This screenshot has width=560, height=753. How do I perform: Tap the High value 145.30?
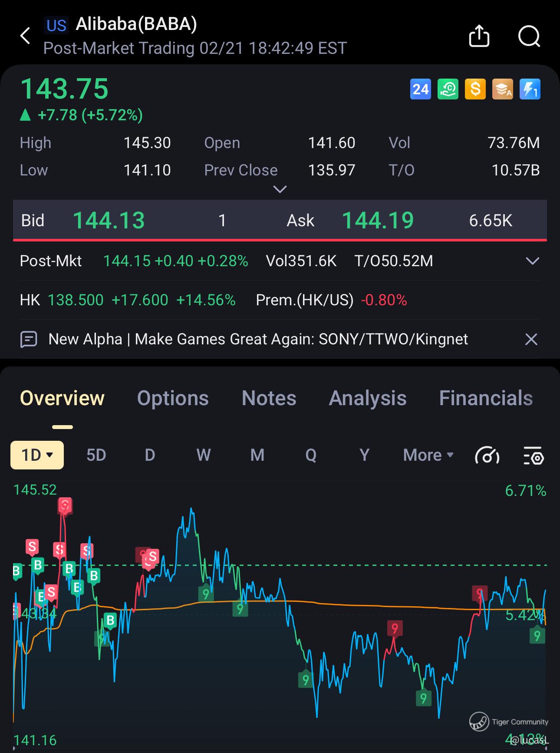(x=147, y=143)
